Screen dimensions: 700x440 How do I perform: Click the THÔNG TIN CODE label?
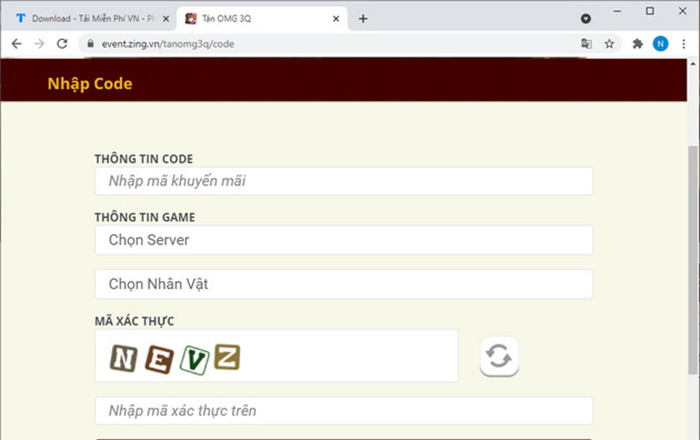click(x=144, y=159)
